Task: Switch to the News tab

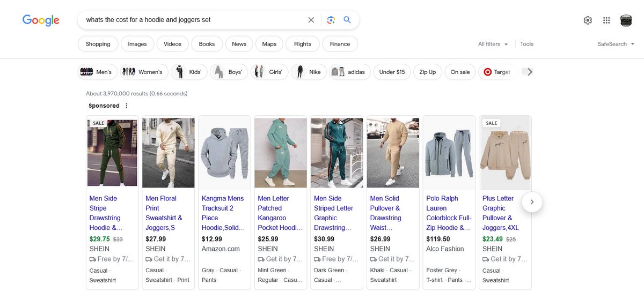Action: click(239, 44)
